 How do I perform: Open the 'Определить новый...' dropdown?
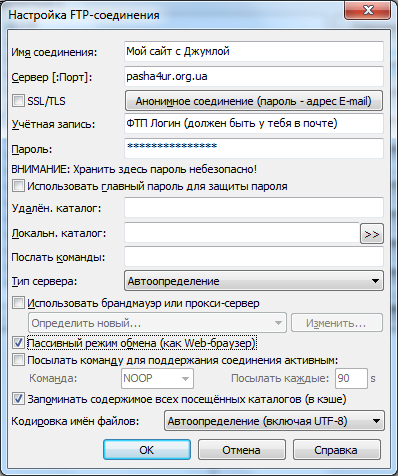(157, 323)
